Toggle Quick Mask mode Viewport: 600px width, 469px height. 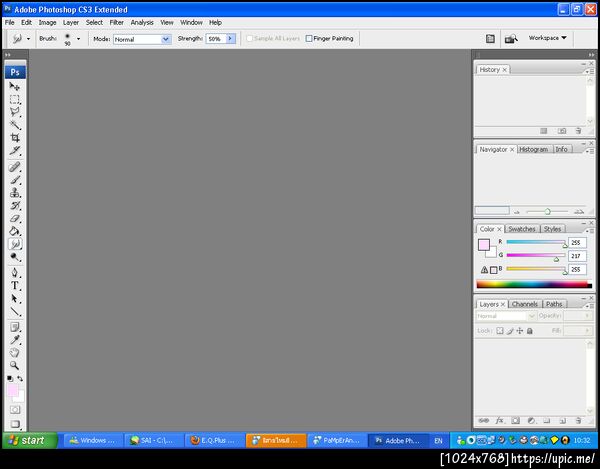[x=15, y=410]
